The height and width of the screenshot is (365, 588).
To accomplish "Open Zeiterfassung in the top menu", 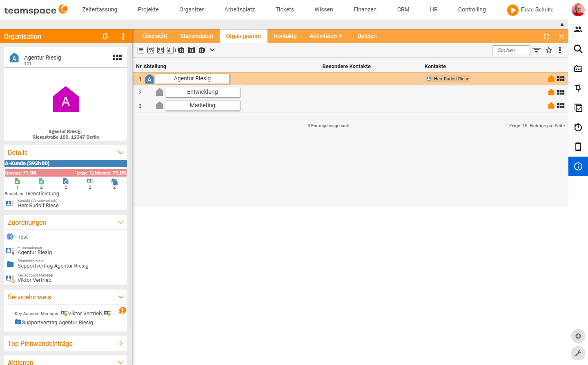I will pos(100,9).
